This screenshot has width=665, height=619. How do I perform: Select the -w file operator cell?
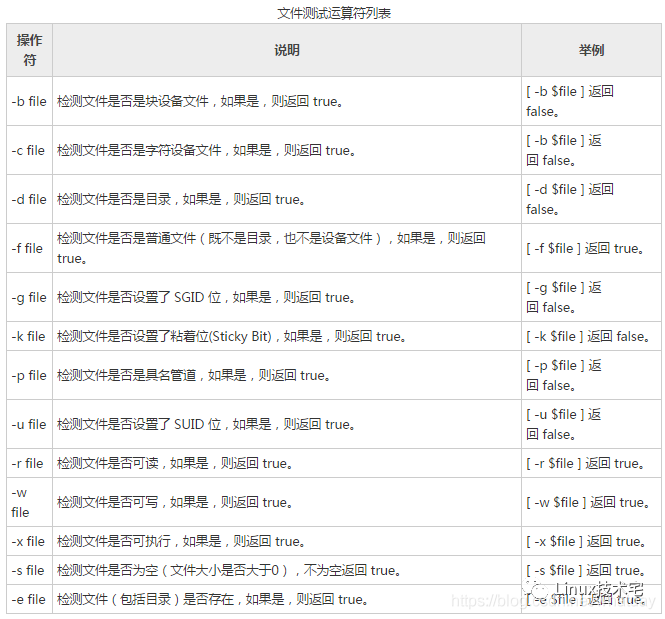pos(29,502)
